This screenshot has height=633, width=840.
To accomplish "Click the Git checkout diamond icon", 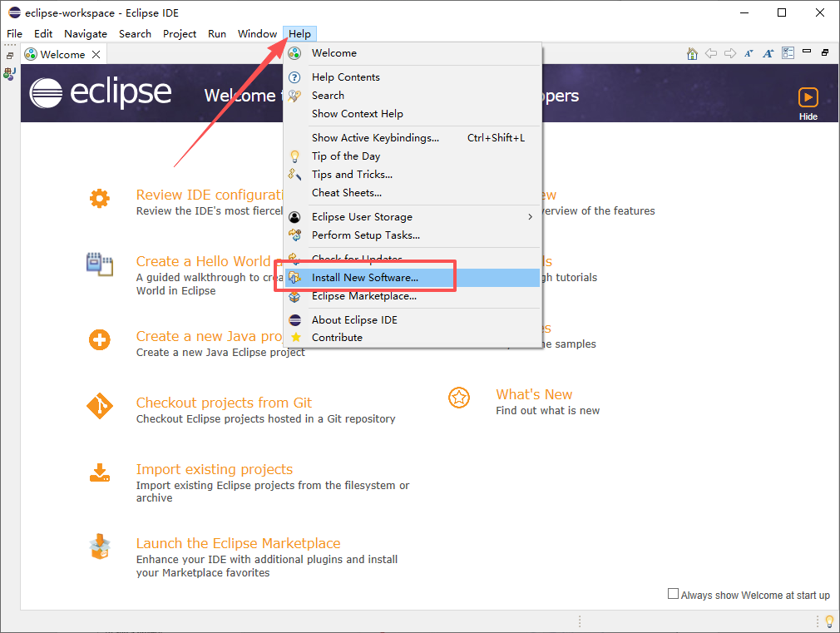I will pyautogui.click(x=100, y=406).
